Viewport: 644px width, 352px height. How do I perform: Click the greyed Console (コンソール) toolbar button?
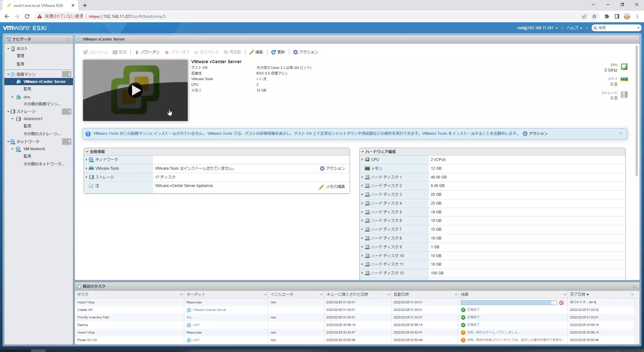click(96, 52)
